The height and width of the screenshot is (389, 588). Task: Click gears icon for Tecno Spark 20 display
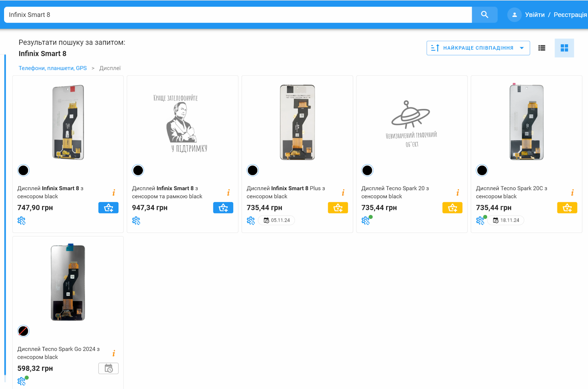(x=366, y=220)
